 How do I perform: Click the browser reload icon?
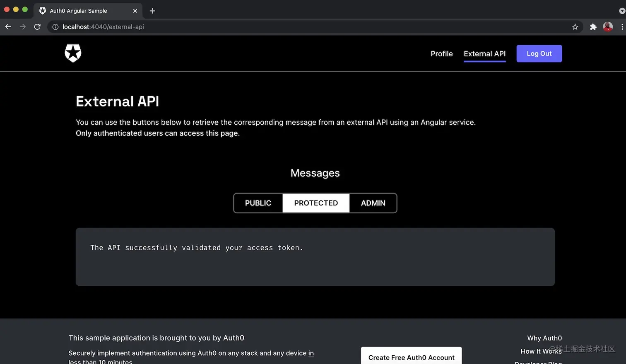(37, 27)
